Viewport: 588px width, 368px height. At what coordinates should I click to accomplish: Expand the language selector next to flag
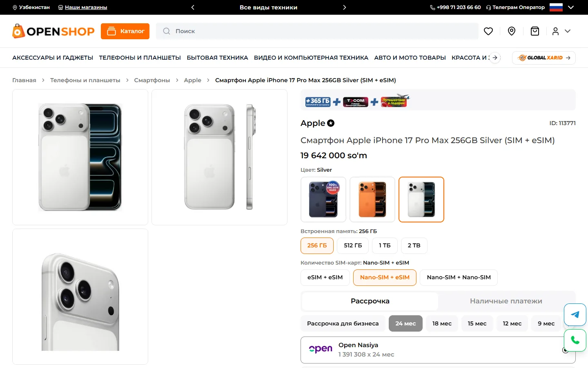[571, 7]
